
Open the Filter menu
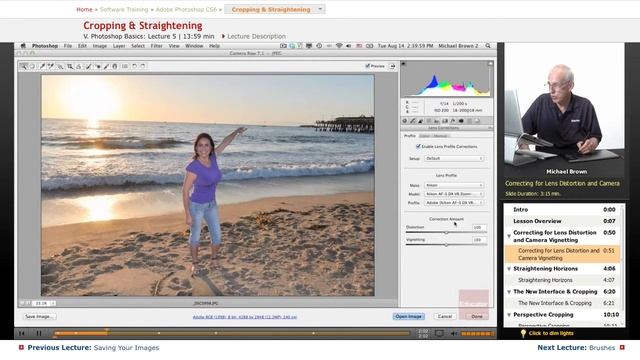pyautogui.click(x=156, y=46)
